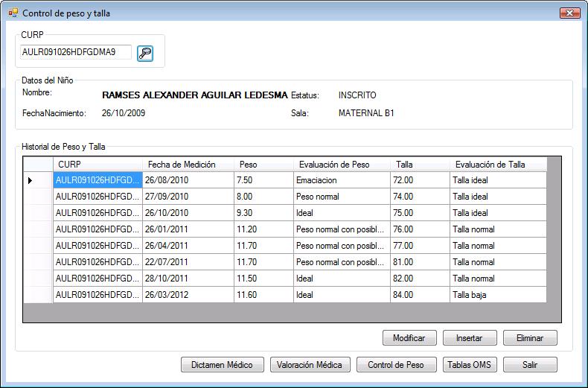Sort by the CURP column header

pyautogui.click(x=98, y=165)
